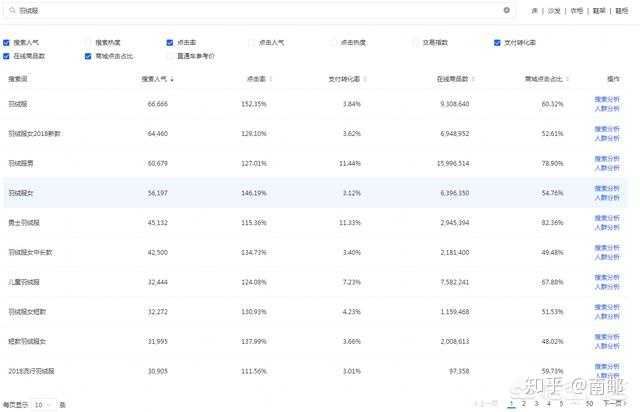Clear the search box with the X icon

pos(506,10)
